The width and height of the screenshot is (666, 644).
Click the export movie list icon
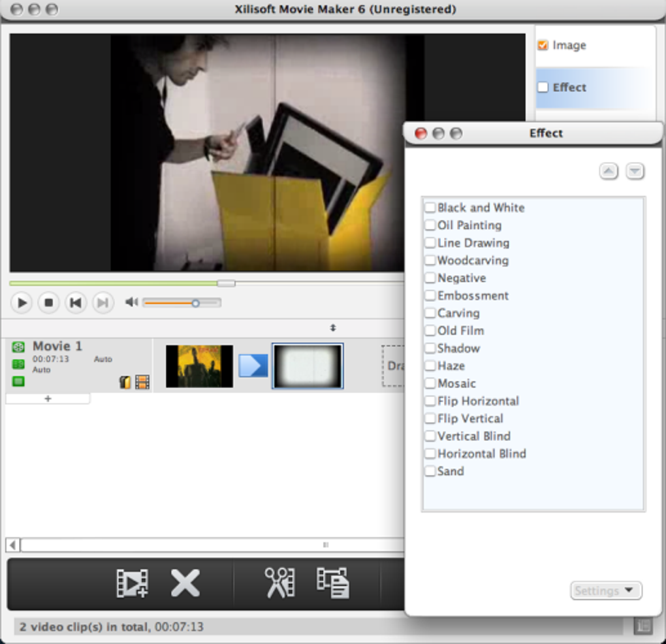(333, 583)
